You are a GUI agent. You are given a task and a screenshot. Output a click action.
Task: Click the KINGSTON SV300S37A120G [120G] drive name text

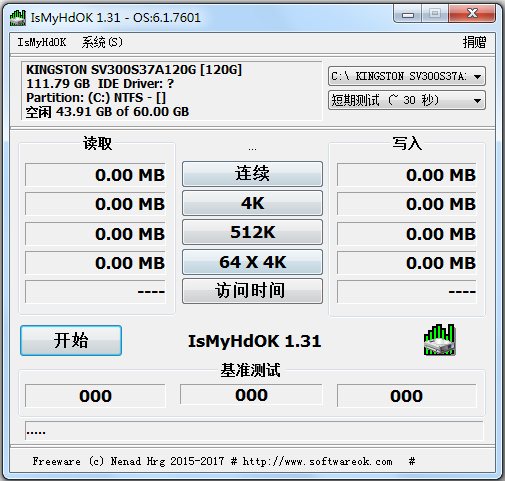134,70
